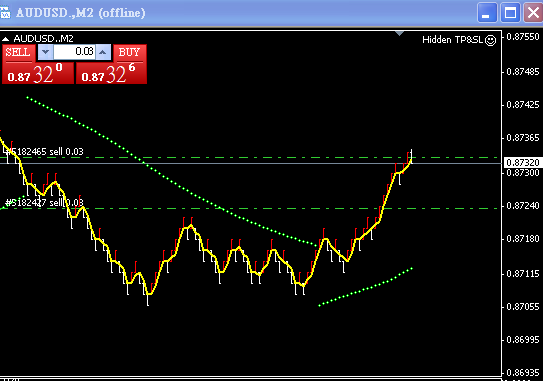Viewport: 543px width, 381px height.
Task: Collapse one-click trading panel triangle near AUDUSD
Action: coord(5,39)
